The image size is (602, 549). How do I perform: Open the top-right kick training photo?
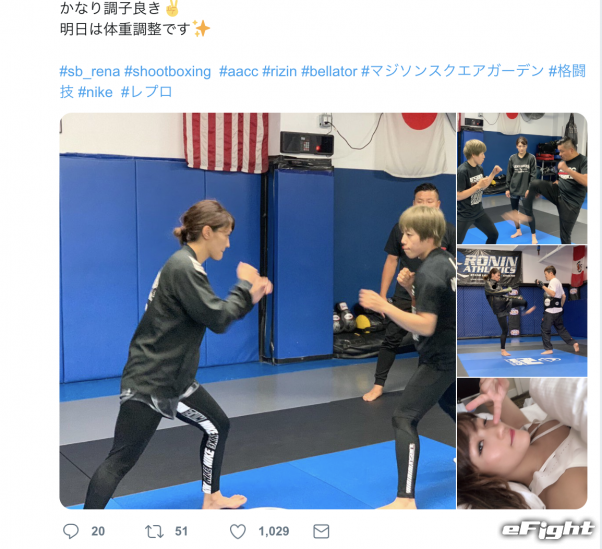coord(522,178)
